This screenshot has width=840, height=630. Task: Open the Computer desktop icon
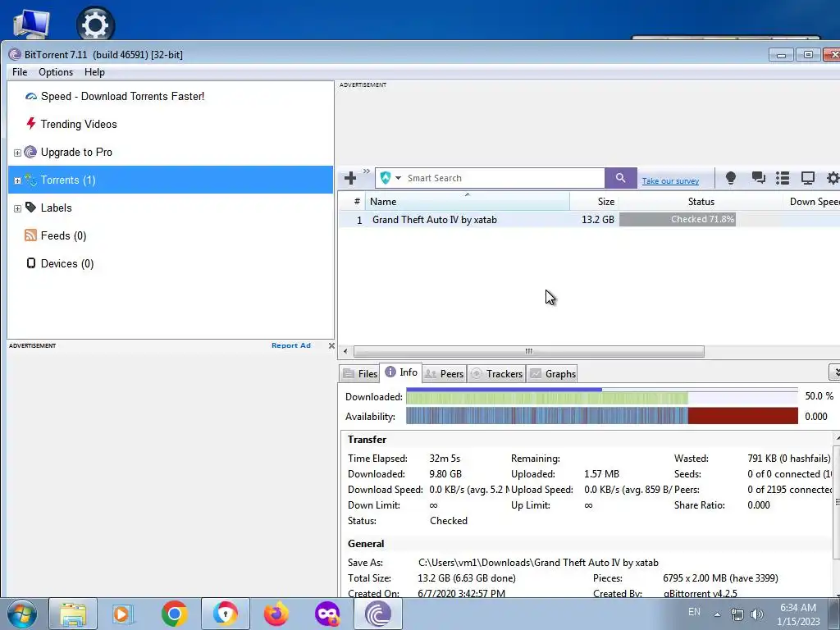pyautogui.click(x=31, y=22)
